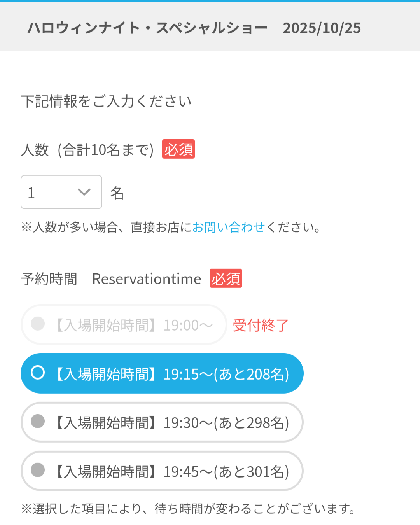The height and width of the screenshot is (525, 420).
Task: Click the red 必須 badge beside Reservationtime
Action: (226, 278)
